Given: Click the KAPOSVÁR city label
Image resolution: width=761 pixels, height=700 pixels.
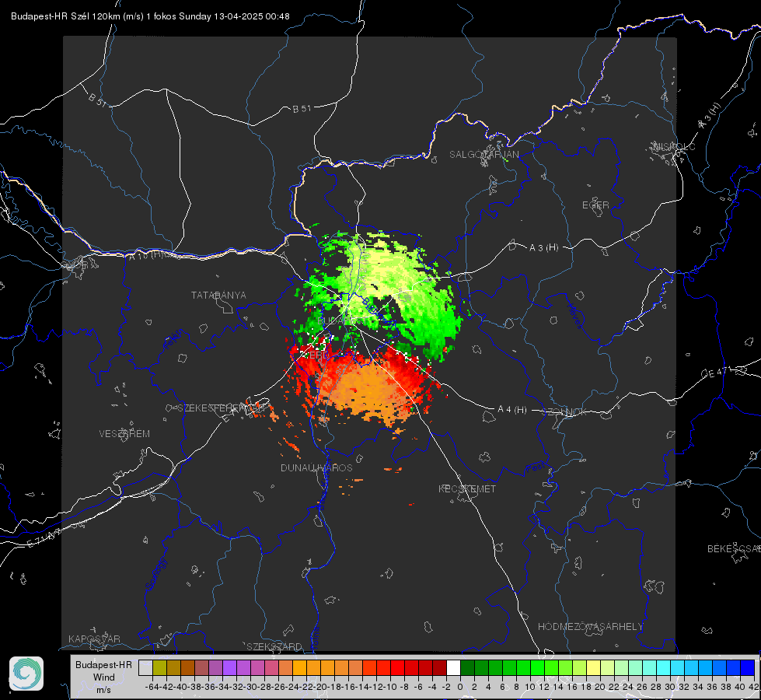Looking at the screenshot, I should [94, 639].
